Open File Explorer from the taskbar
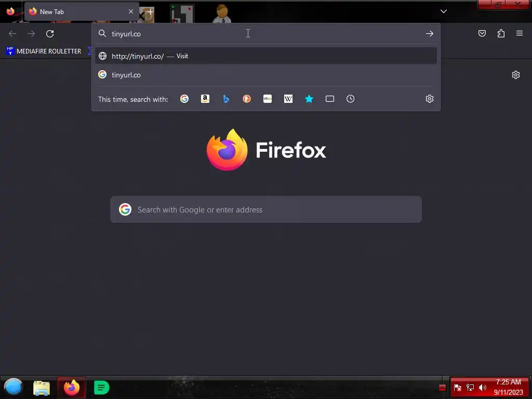532x399 pixels. 42,388
